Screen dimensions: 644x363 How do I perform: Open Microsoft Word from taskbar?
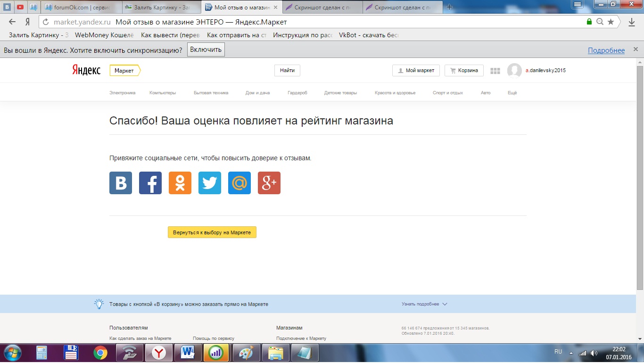(188, 353)
